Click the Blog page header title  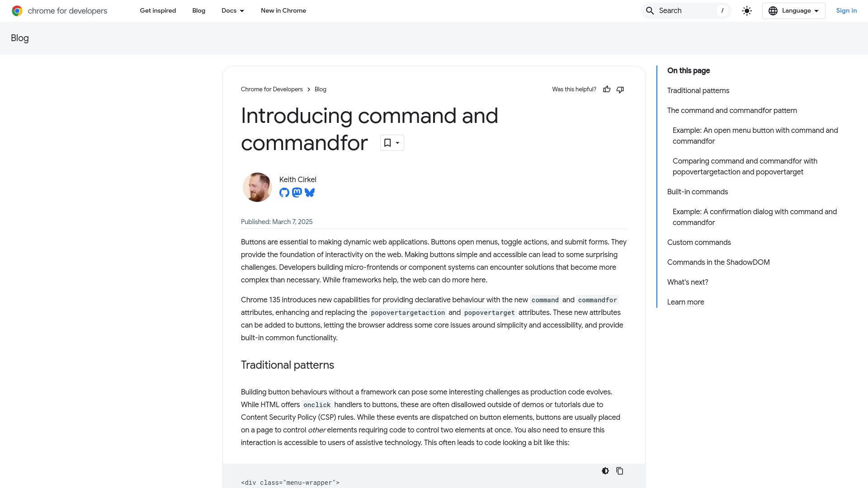coord(20,38)
